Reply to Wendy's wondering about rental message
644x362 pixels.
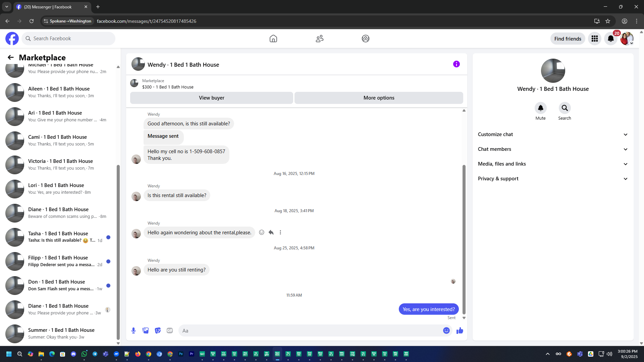click(271, 232)
